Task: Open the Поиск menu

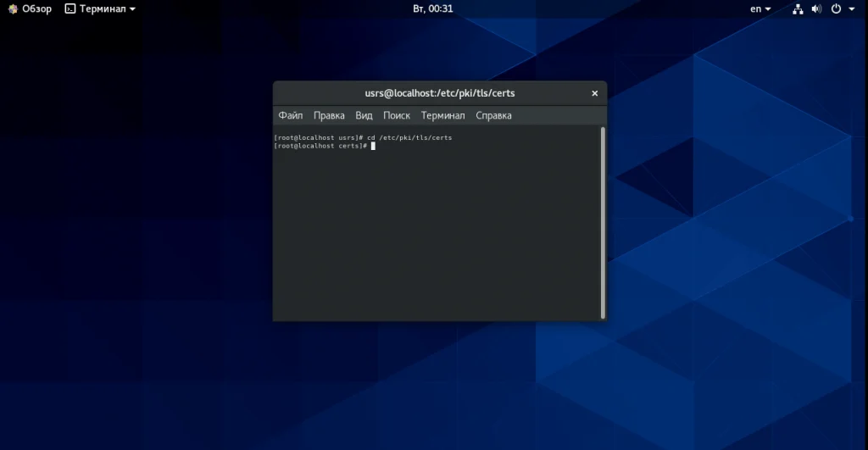Action: point(397,115)
